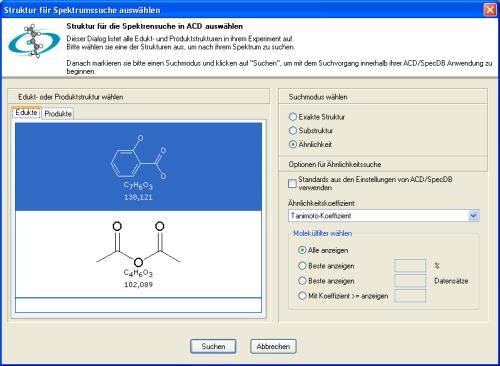Switch to the Produkte tab
The width and height of the screenshot is (500, 366).
pos(58,114)
